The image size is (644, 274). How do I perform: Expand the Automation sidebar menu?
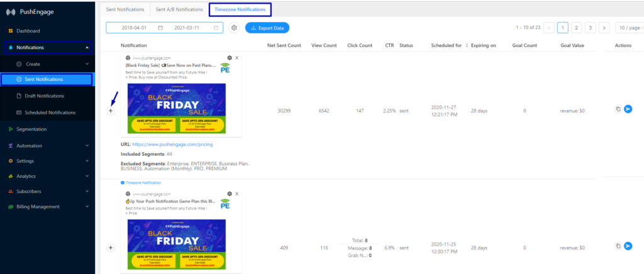[47, 146]
